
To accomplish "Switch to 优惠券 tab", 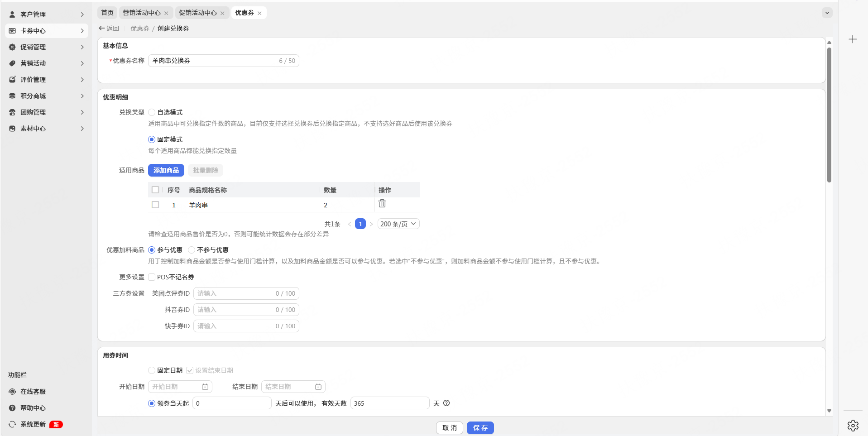I will point(249,13).
